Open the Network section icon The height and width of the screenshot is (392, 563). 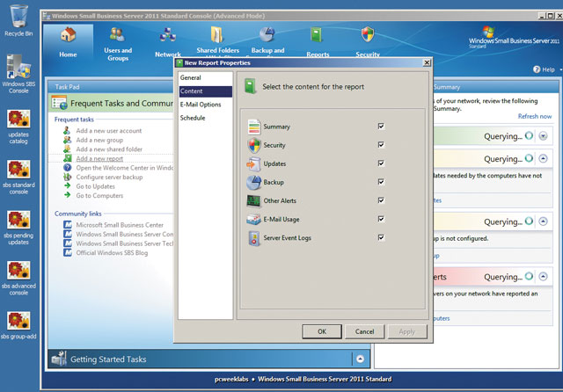click(168, 36)
